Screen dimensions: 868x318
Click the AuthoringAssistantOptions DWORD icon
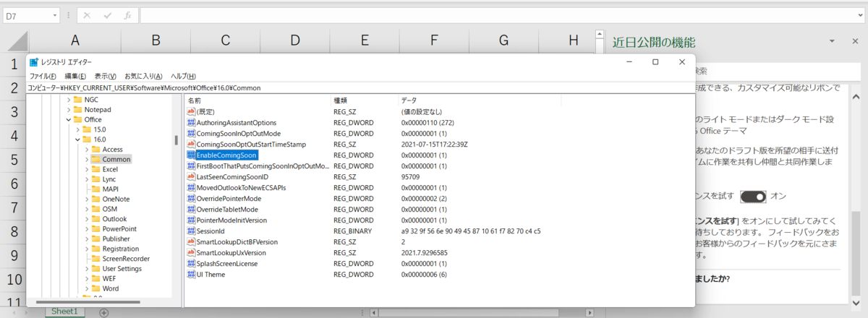(191, 123)
